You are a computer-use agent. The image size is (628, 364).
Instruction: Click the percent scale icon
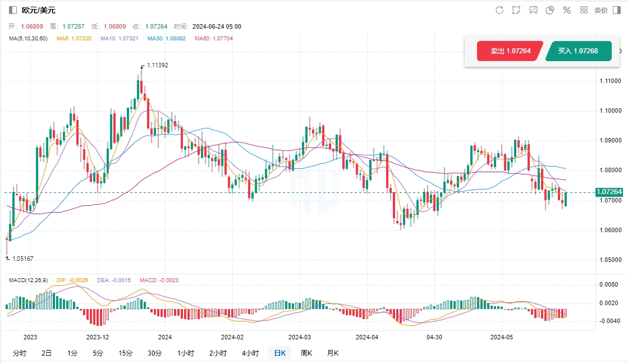[x=567, y=10]
